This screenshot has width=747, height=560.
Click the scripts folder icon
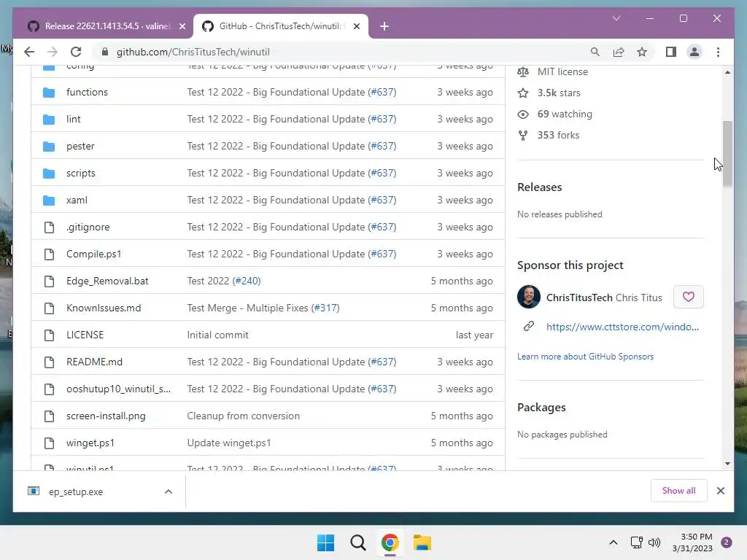[49, 174]
